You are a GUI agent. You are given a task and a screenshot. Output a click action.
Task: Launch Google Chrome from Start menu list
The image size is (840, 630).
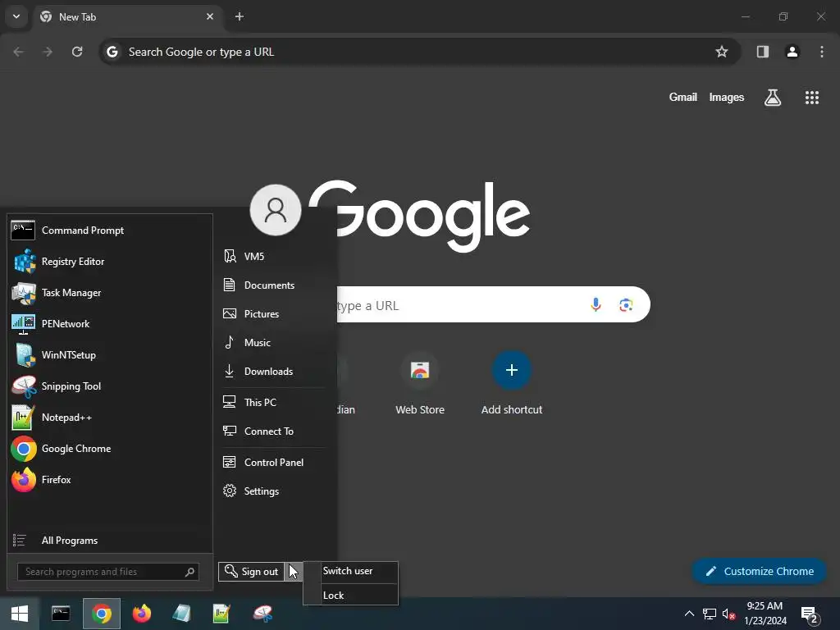pos(110,449)
